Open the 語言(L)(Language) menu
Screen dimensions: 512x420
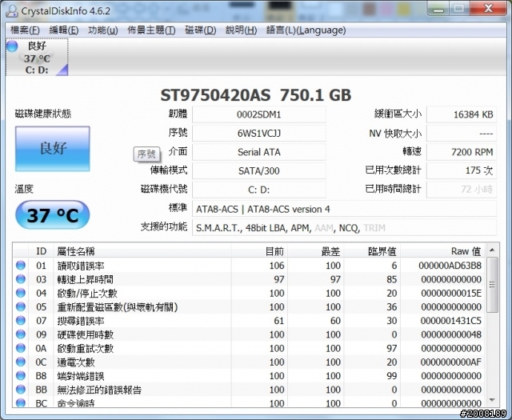tap(306, 30)
